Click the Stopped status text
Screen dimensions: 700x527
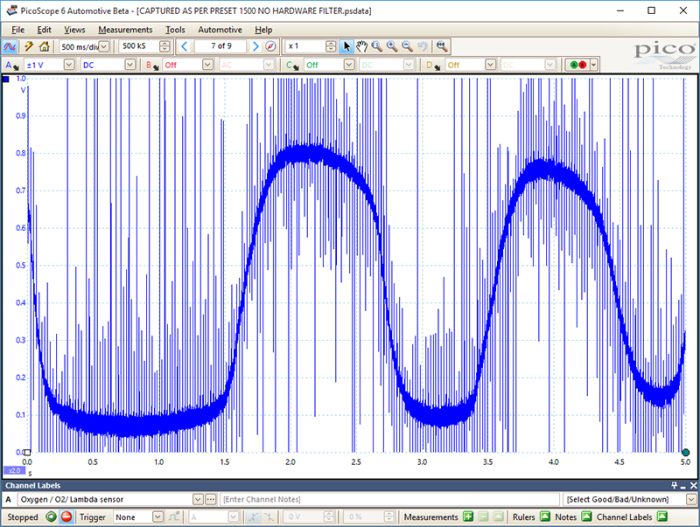coord(23,517)
